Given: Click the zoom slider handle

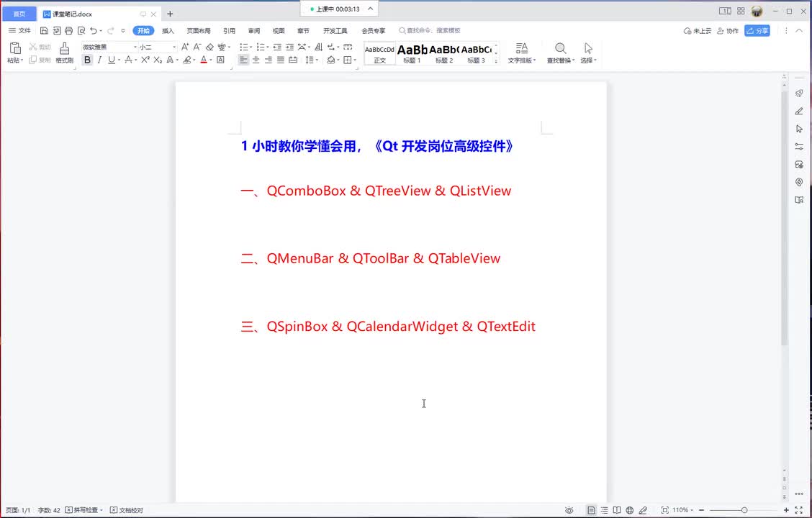Looking at the screenshot, I should point(744,510).
